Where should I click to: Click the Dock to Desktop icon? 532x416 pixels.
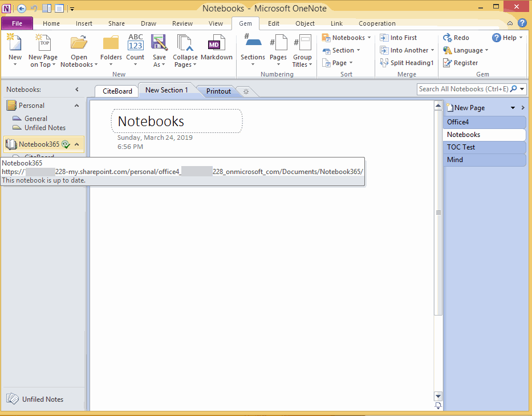point(47,8)
